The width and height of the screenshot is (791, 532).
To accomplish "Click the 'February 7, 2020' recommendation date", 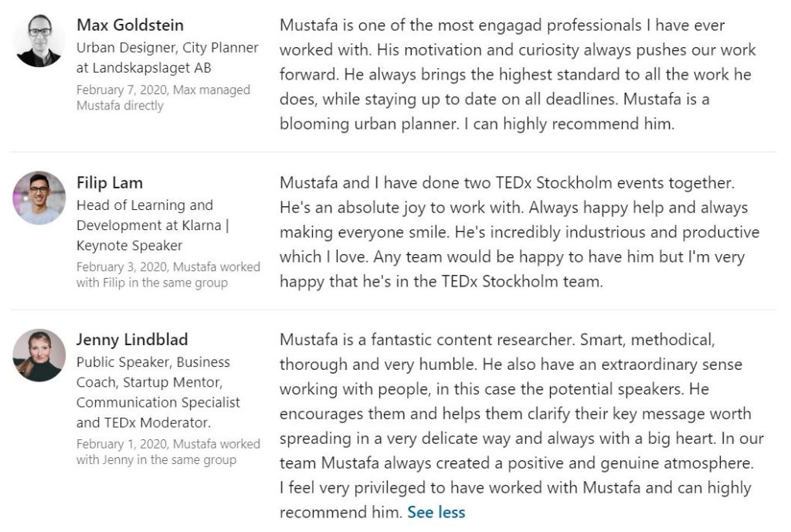I will (122, 90).
